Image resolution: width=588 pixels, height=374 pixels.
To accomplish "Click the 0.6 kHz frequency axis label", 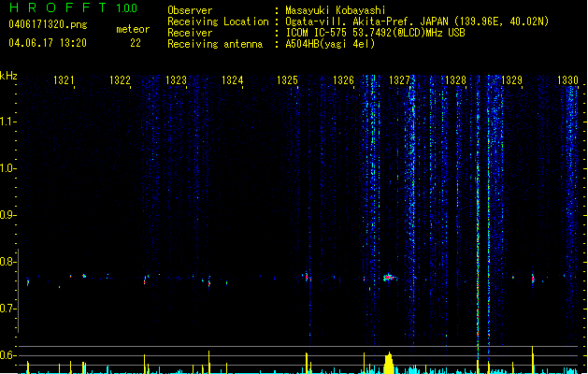I will coord(7,355).
